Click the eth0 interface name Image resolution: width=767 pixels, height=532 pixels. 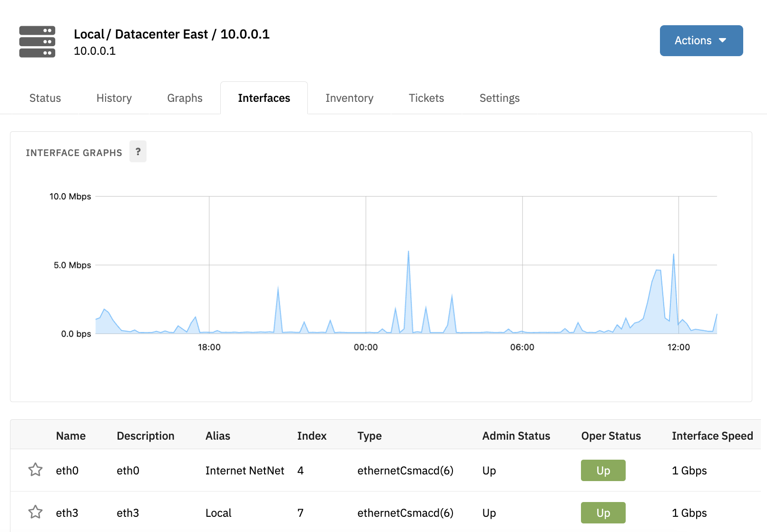coord(67,471)
